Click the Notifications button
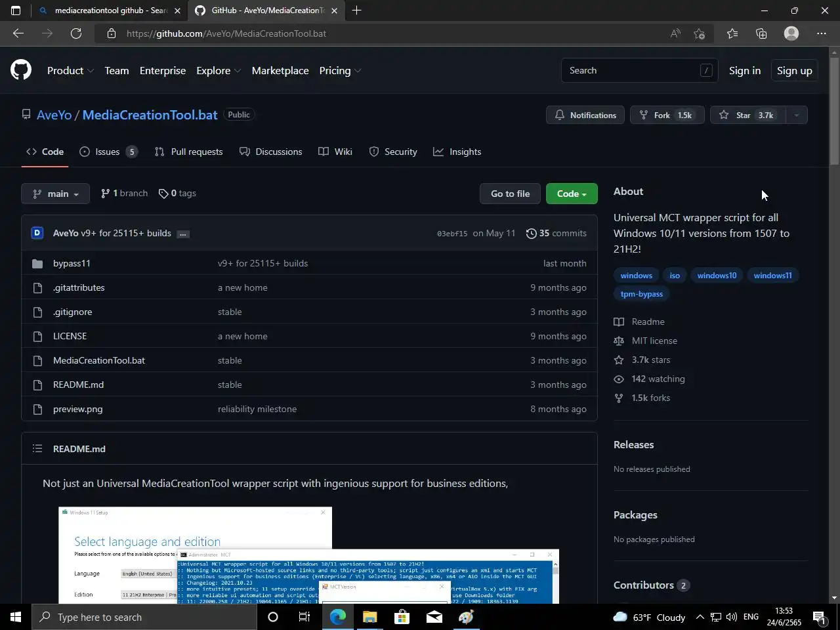 [585, 115]
